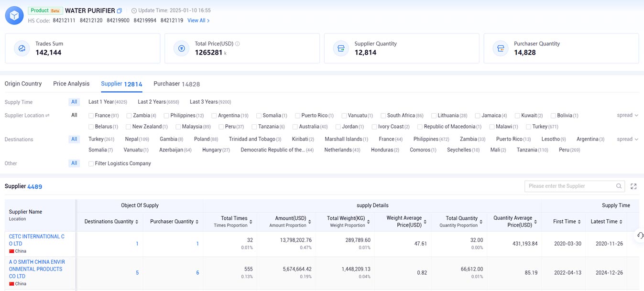Click the magnifier icon in supplier search

click(619, 186)
